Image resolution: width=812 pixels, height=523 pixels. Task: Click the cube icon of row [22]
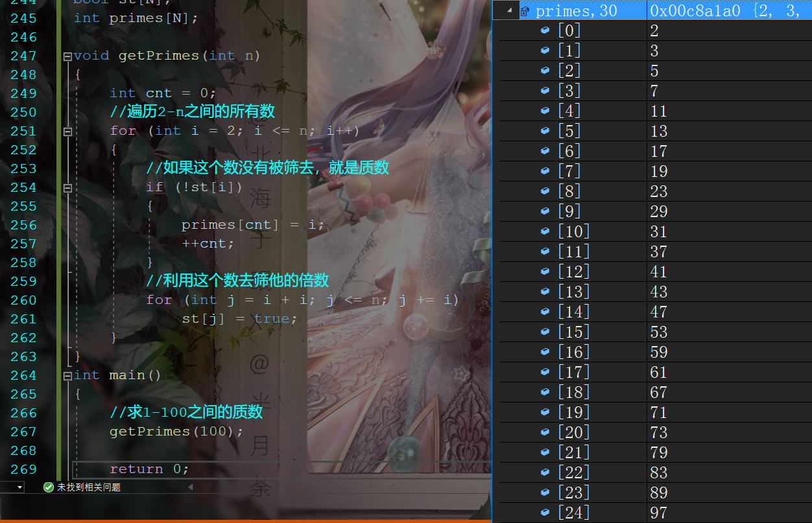pos(545,472)
